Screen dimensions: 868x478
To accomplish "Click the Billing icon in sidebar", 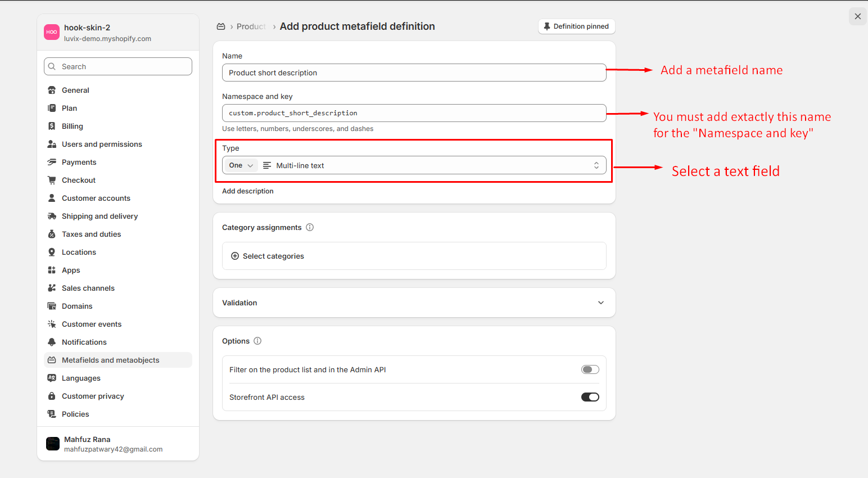I will point(52,126).
